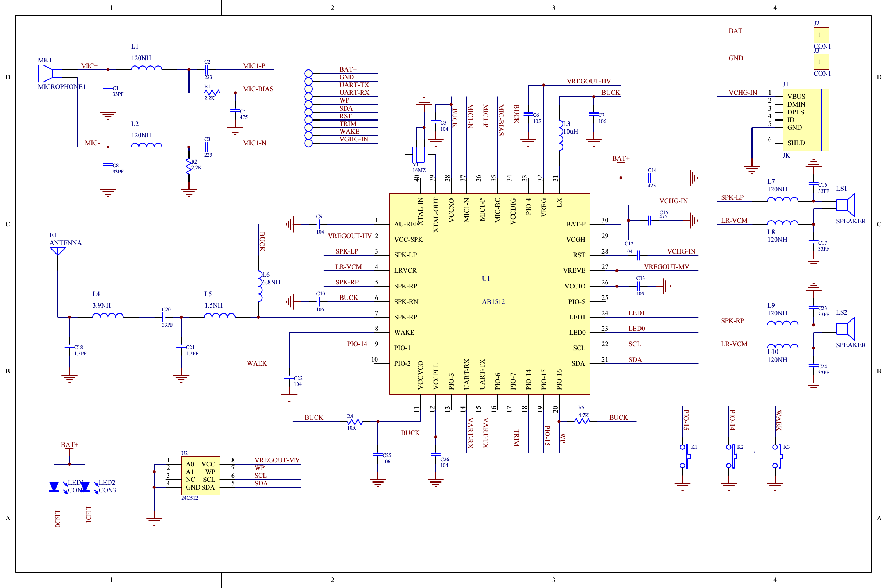Viewport: 887px width, 588px height.
Task: Click the BUCK label right of R5
Action: pyautogui.click(x=618, y=417)
